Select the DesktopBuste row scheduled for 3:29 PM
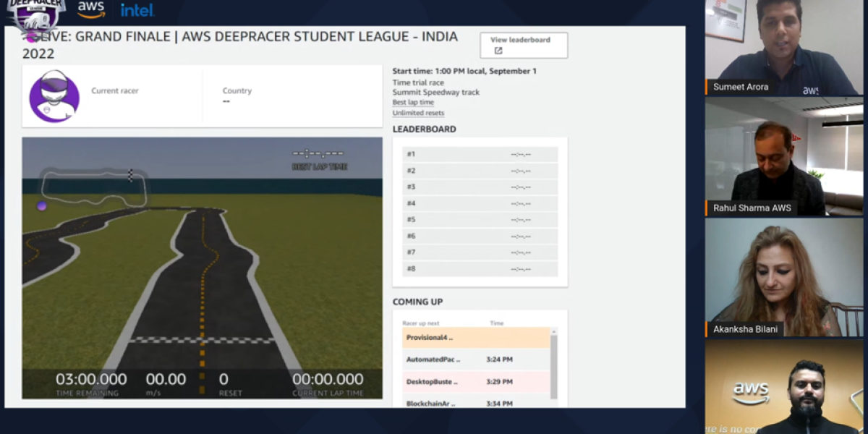Viewport: 868px width, 434px height. (477, 381)
